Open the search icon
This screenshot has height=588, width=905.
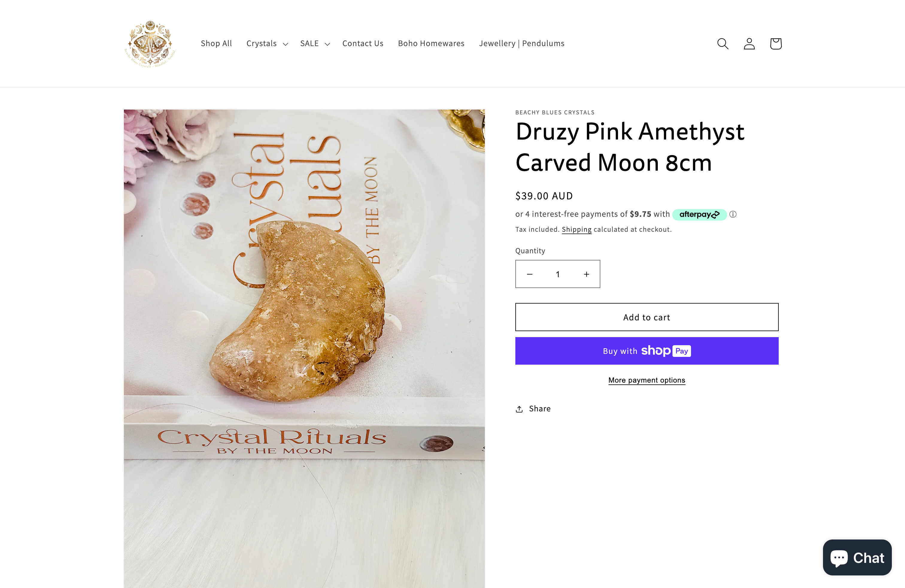pos(722,43)
